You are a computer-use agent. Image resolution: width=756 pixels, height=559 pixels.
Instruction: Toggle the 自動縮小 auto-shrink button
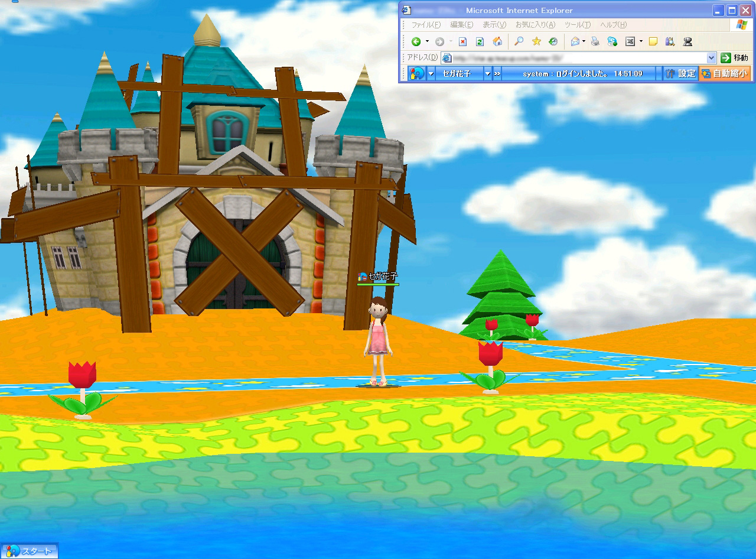[724, 73]
